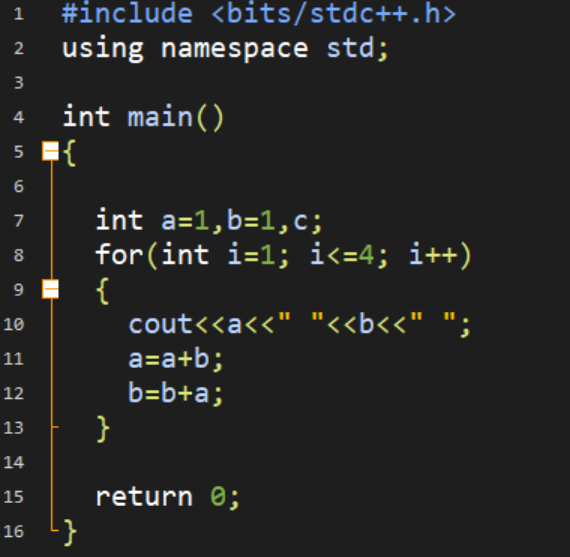The width and height of the screenshot is (570, 557).
Task: Click the 'a=1,b=1,c;' declaration
Action: pos(242,221)
